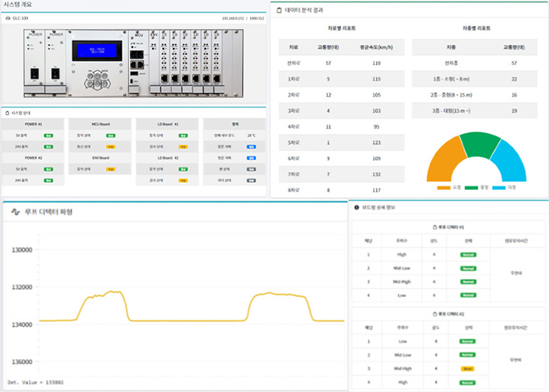Click the 130000 axis label
The image size is (549, 392).
pyautogui.click(x=22, y=250)
